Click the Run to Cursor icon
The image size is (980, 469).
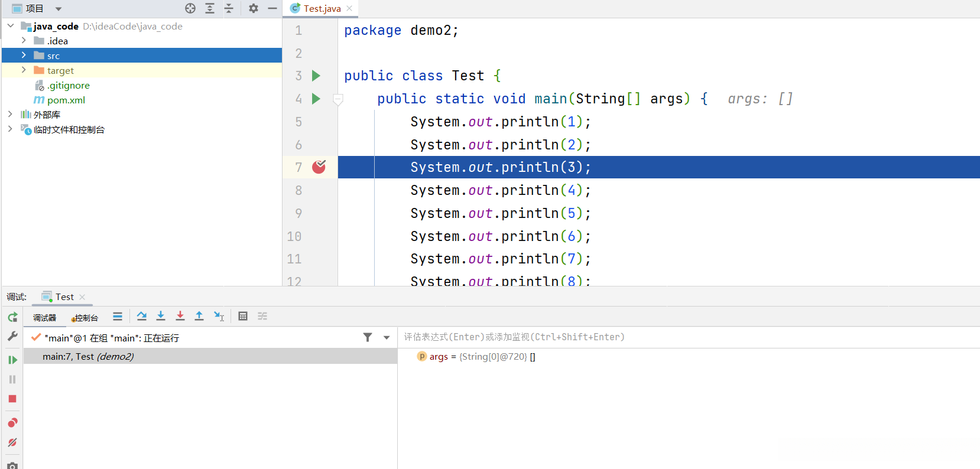point(219,316)
